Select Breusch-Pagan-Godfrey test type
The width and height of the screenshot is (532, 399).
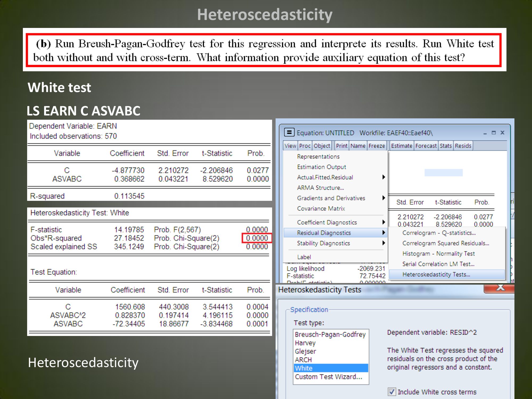pos(330,334)
